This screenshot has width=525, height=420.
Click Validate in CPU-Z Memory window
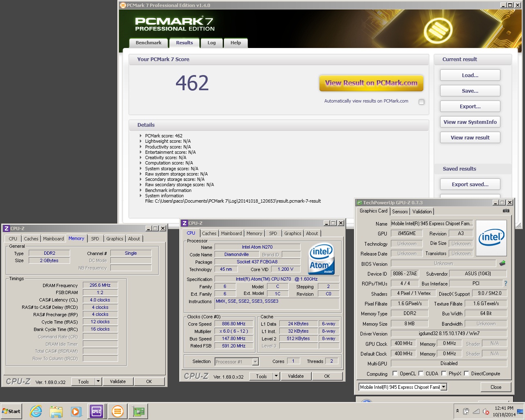click(x=118, y=381)
